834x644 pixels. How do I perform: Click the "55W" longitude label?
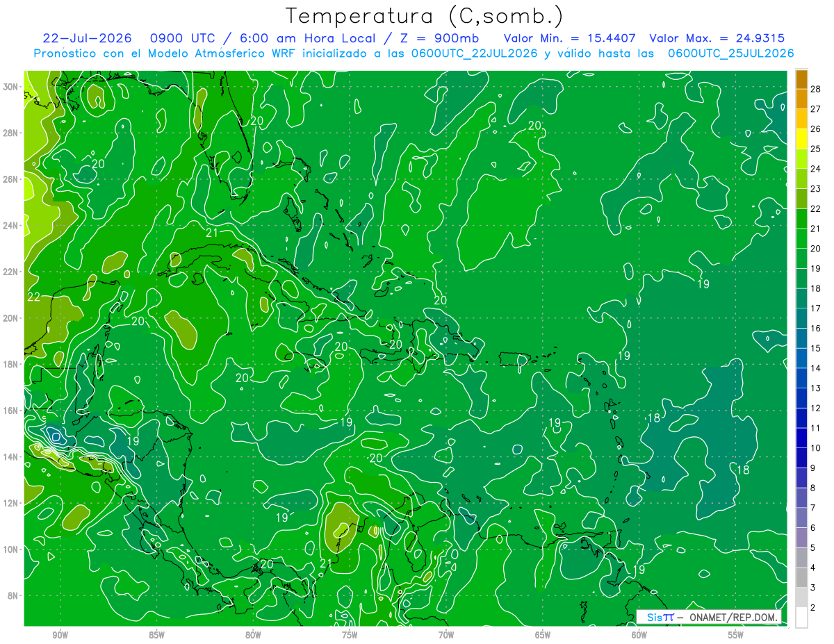pyautogui.click(x=736, y=635)
